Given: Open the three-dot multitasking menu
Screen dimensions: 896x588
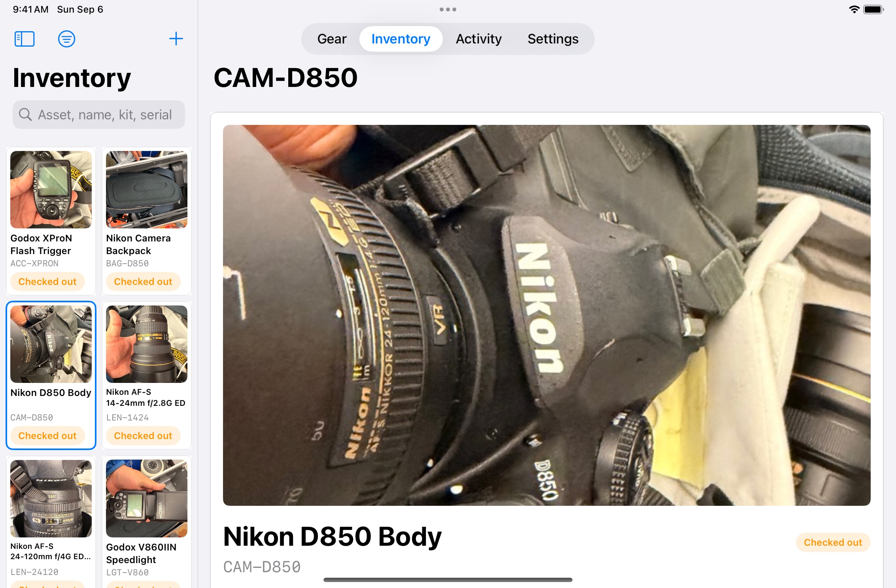Looking at the screenshot, I should 448,9.
